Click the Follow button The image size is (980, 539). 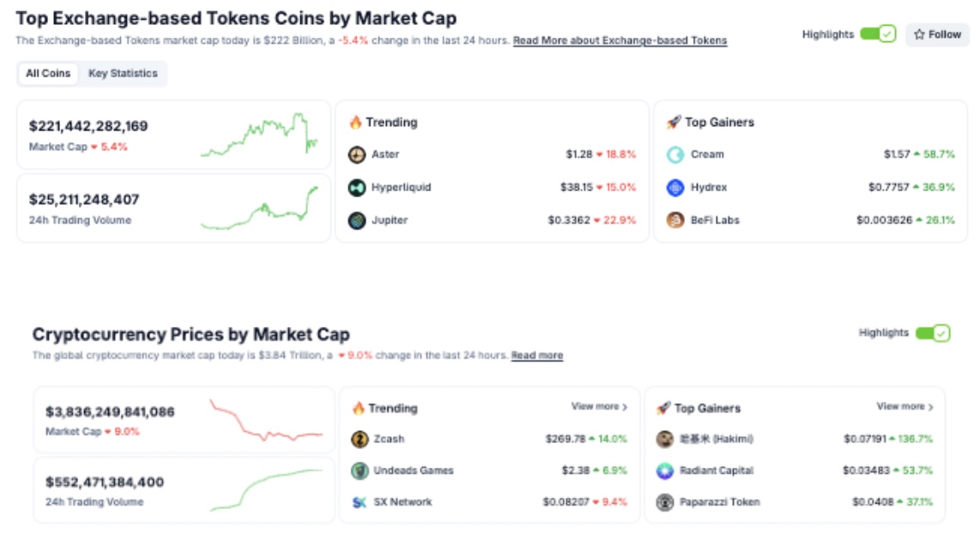(x=937, y=35)
